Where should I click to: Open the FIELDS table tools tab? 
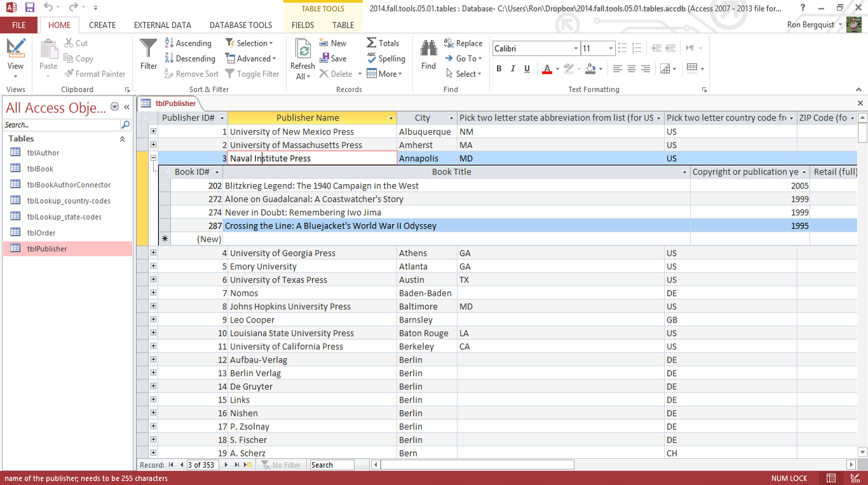point(302,25)
